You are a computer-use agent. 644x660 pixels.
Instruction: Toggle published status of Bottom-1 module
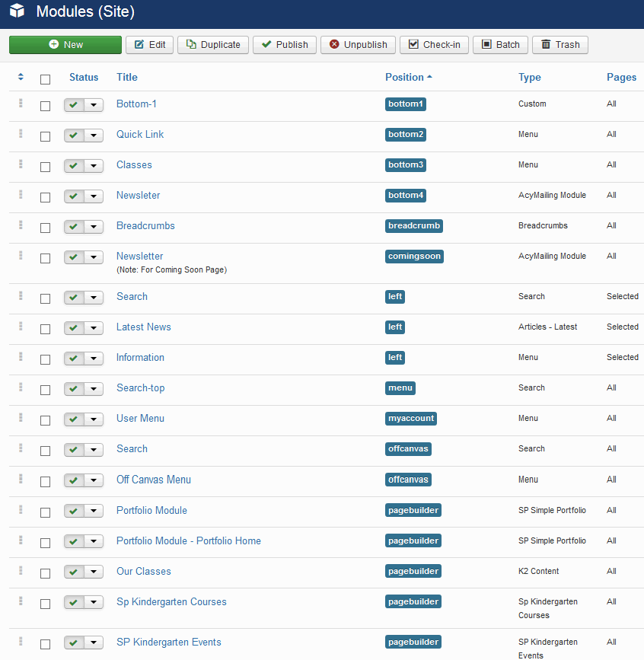(x=74, y=105)
